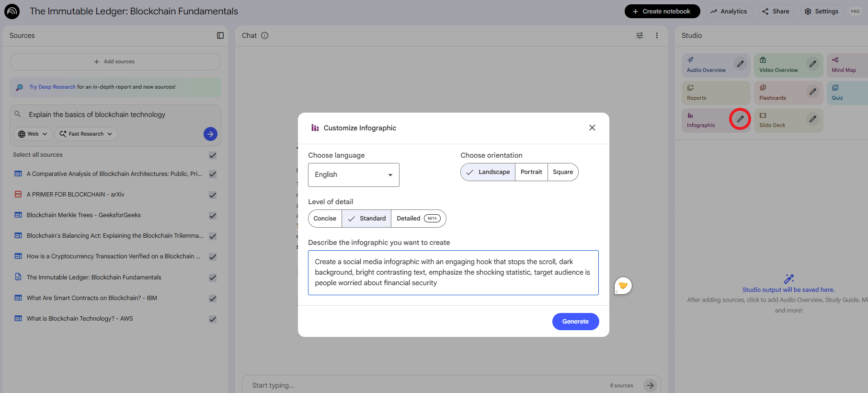Click the web icon beside What is Blockchain Technology? - AWS
The image size is (868, 393).
(18, 318)
